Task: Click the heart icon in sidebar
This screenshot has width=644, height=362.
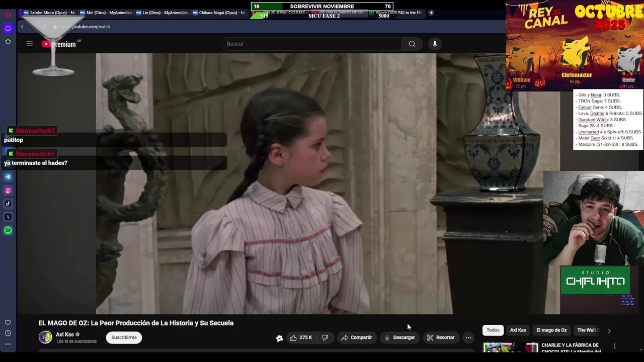Action: click(8, 322)
